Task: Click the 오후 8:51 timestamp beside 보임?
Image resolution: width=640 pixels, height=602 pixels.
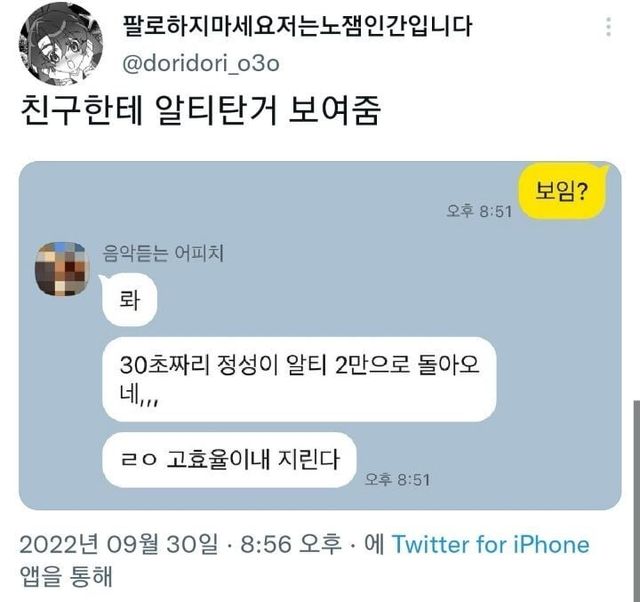Action: [478, 211]
